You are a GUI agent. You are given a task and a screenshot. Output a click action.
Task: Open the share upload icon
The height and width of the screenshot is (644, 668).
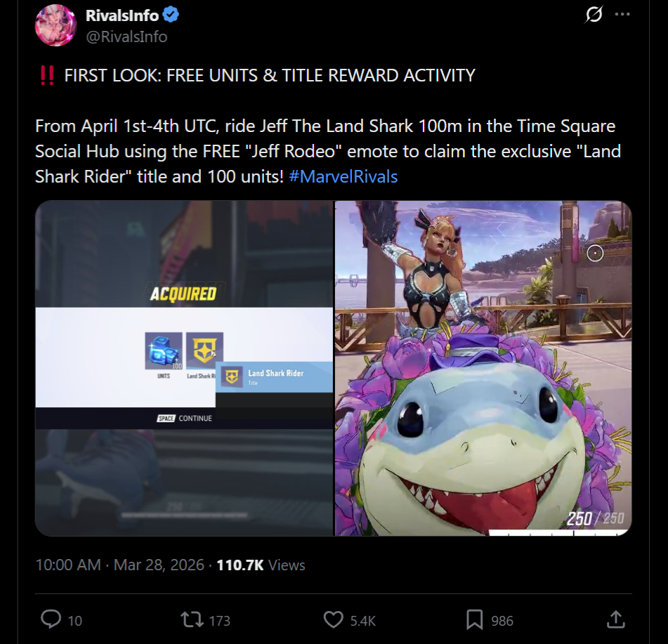point(615,619)
